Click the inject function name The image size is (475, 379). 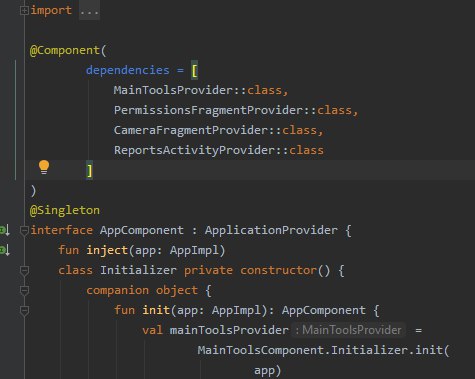107,250
